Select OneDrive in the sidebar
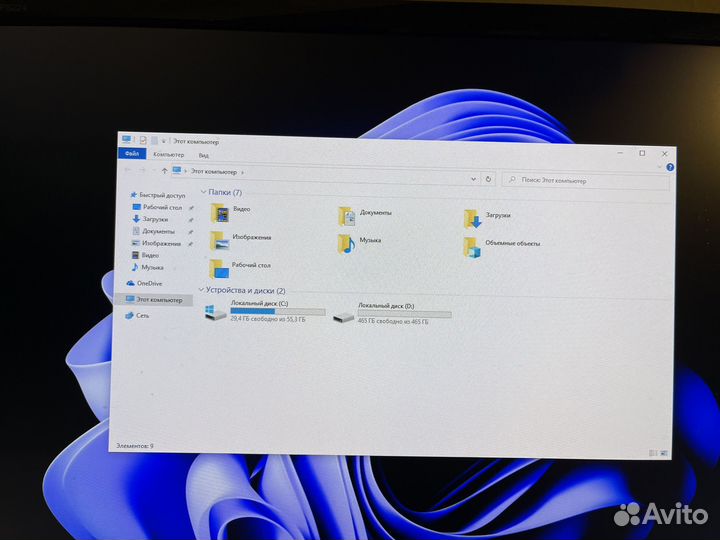The image size is (720, 540). pos(144,283)
